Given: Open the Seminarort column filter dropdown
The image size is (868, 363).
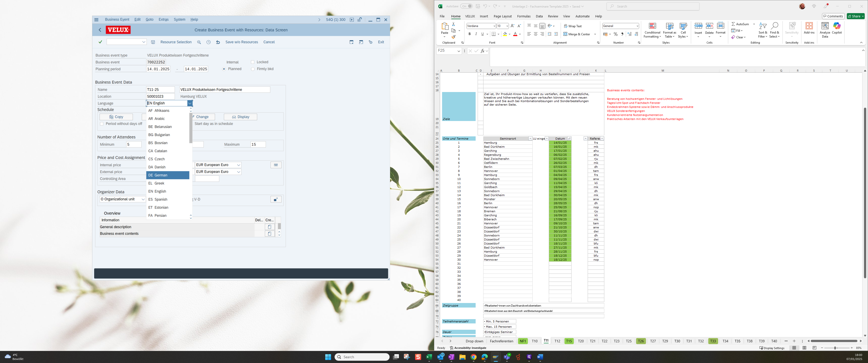Looking at the screenshot, I should (x=530, y=139).
